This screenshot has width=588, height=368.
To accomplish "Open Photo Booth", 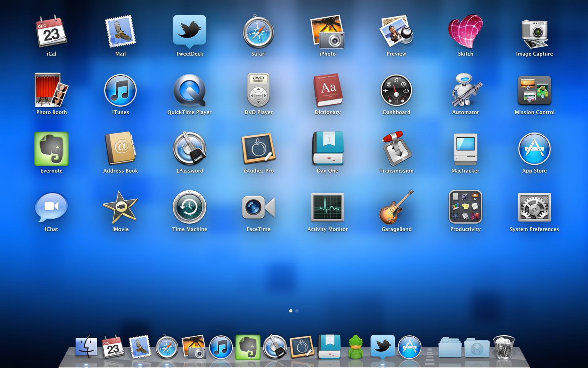I will tap(51, 90).
